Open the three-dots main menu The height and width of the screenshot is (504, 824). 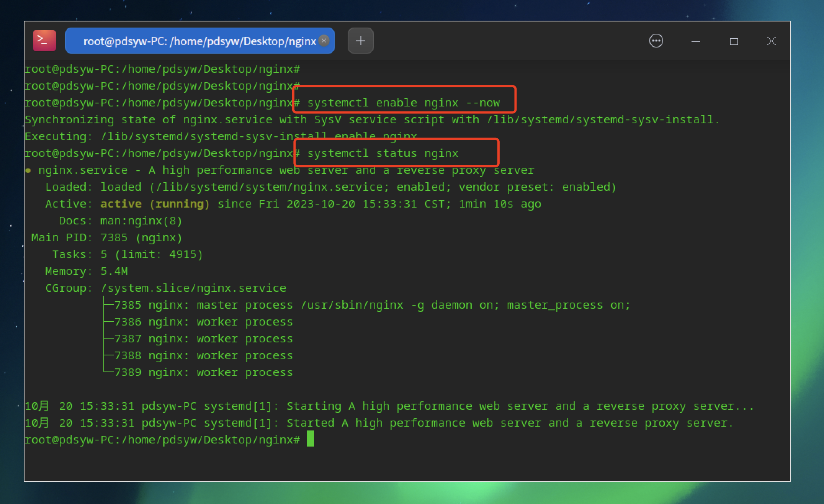[656, 41]
